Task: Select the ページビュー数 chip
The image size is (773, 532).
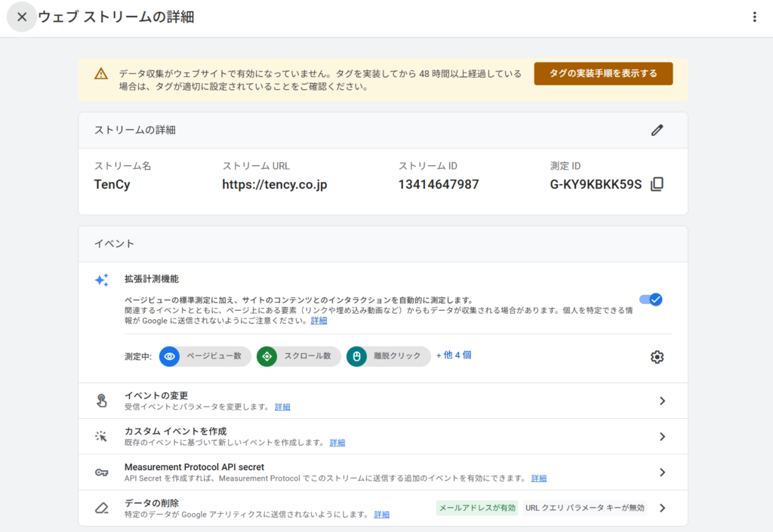Action: pos(205,356)
